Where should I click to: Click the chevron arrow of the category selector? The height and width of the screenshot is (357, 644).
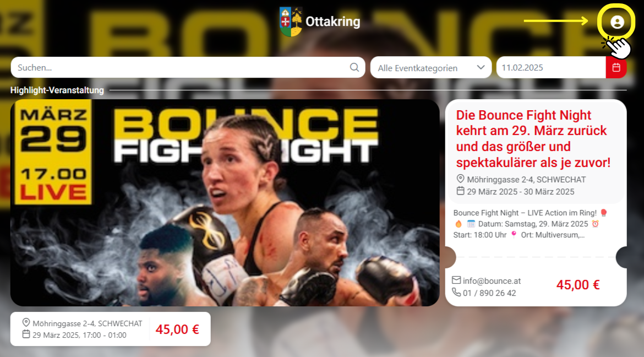pyautogui.click(x=481, y=67)
